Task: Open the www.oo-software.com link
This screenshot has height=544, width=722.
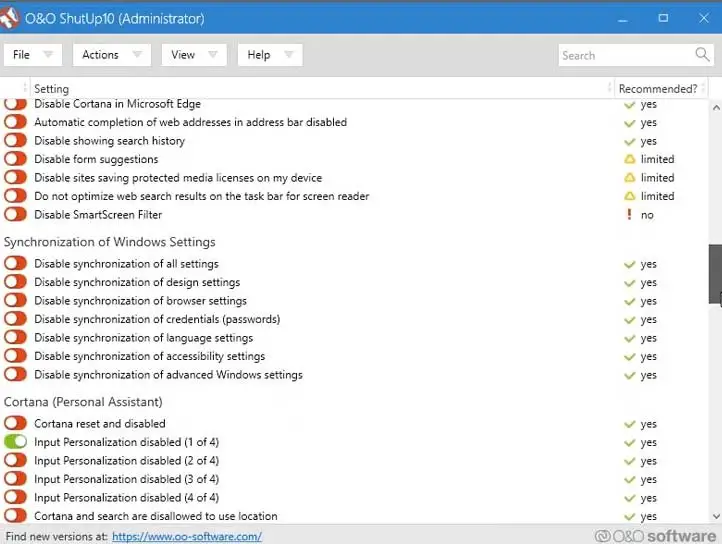Action: point(186,536)
